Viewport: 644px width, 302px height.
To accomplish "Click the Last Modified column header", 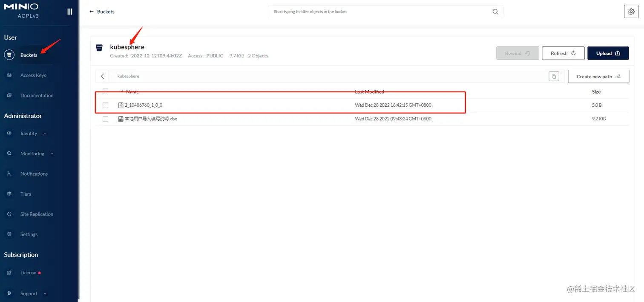I will click(x=370, y=92).
